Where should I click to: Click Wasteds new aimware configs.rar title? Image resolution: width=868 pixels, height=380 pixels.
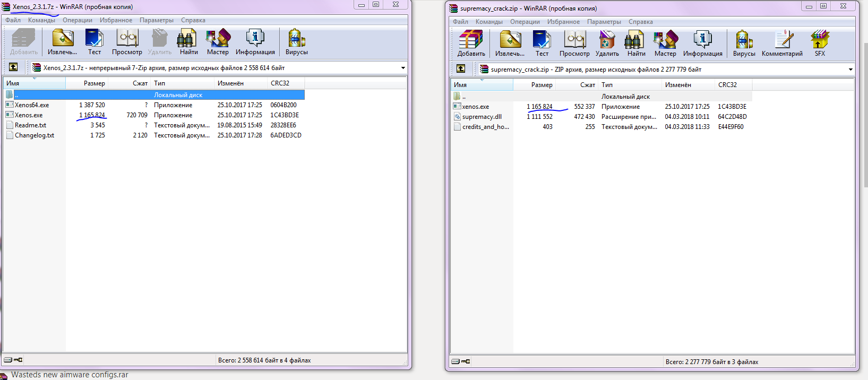tap(70, 375)
